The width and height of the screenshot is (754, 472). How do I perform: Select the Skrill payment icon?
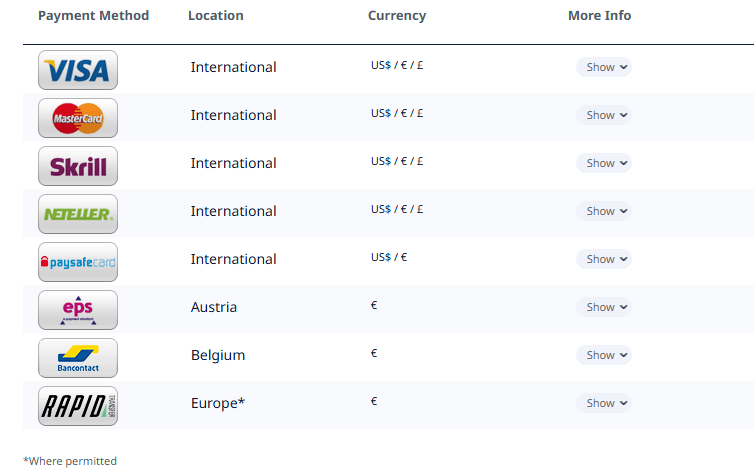pyautogui.click(x=78, y=166)
